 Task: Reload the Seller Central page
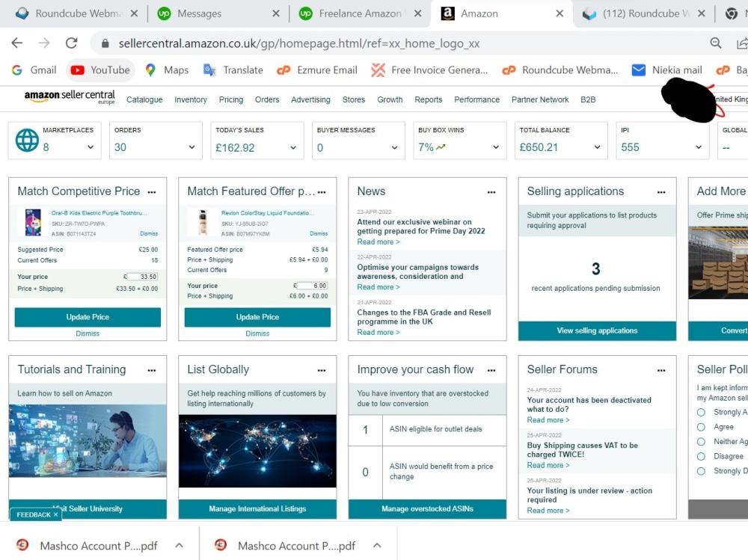(x=72, y=43)
